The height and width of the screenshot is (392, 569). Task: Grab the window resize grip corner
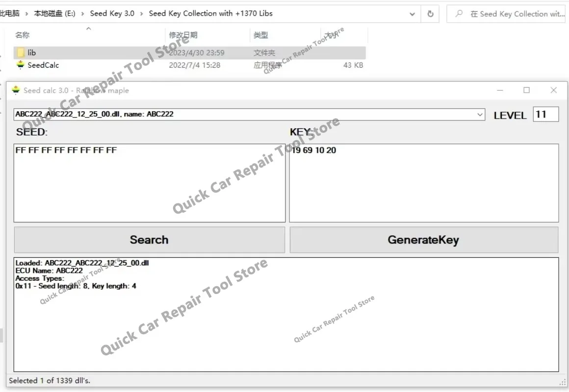coord(563,382)
